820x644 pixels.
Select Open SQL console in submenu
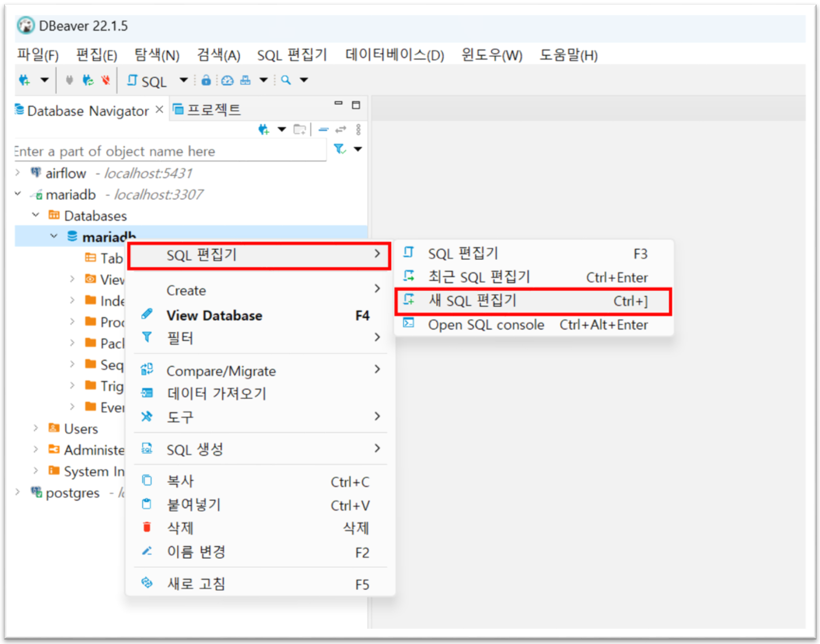pyautogui.click(x=533, y=325)
